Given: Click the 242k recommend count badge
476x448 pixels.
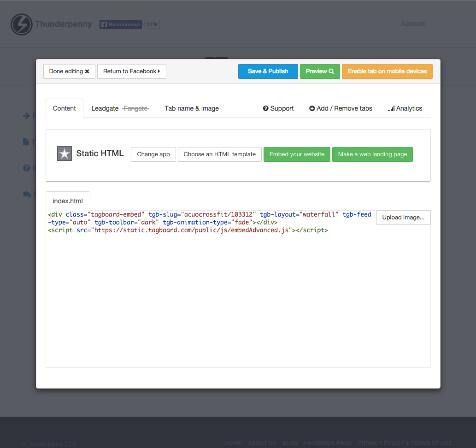Looking at the screenshot, I should (152, 24).
